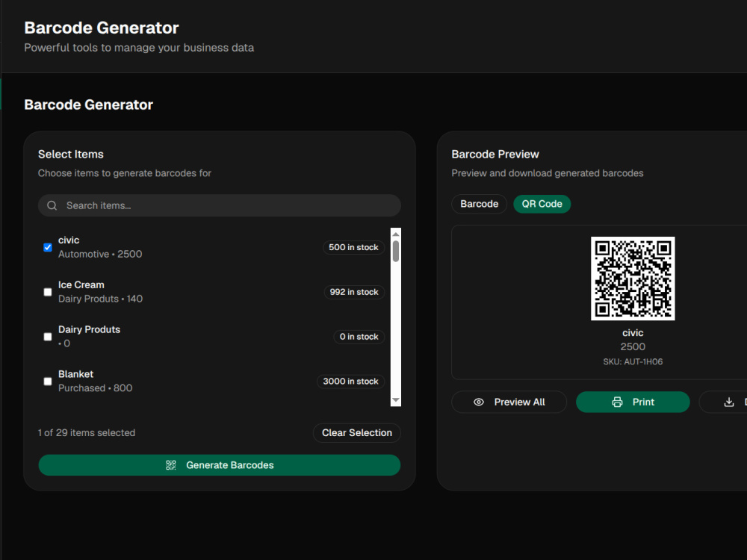Click 'Purchased • 800' subtitle
Image resolution: width=747 pixels, height=560 pixels.
96,388
